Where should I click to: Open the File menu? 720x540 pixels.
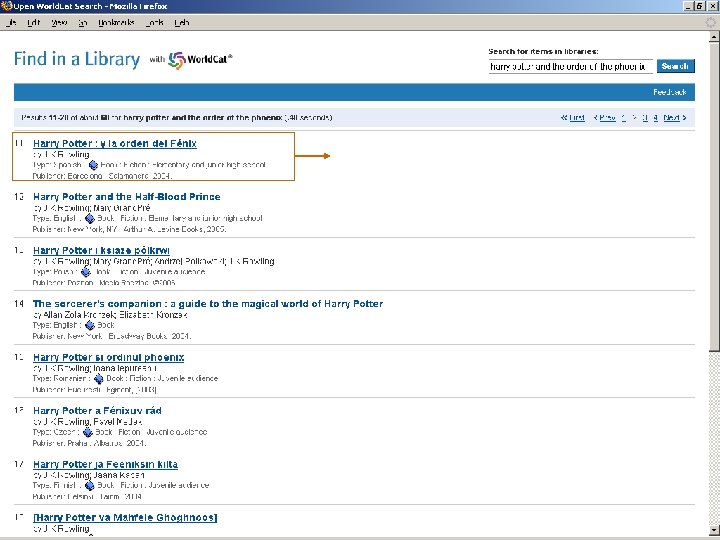[11, 22]
